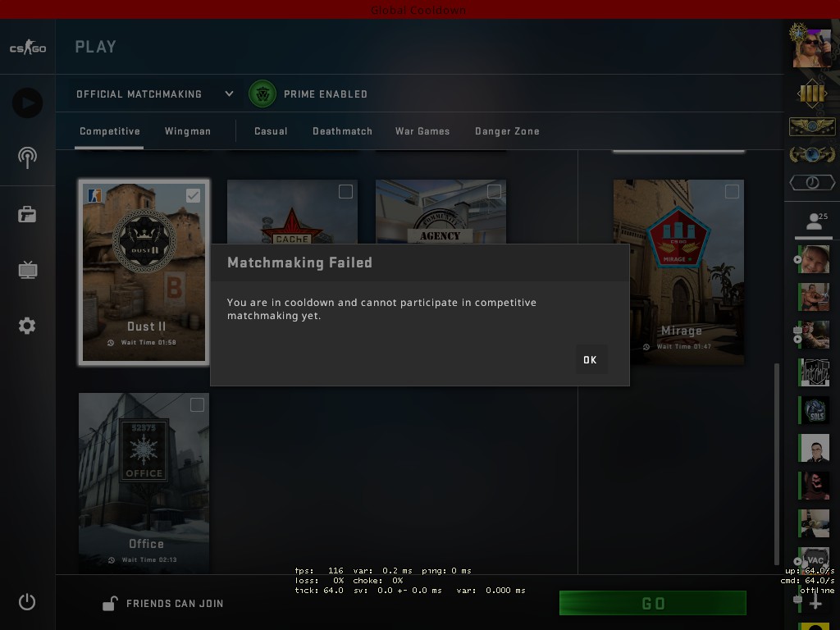
Task: Click the open padlock lobby icon
Action: (109, 604)
